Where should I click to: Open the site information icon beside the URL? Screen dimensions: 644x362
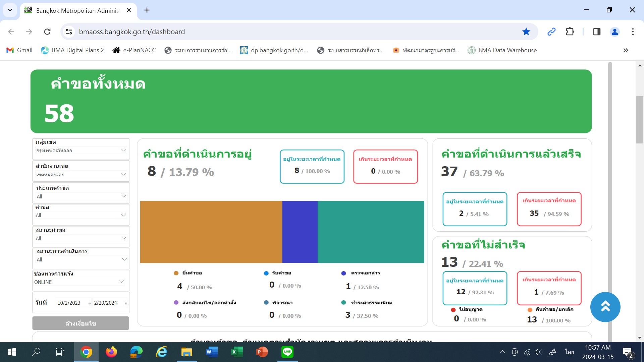click(69, 32)
